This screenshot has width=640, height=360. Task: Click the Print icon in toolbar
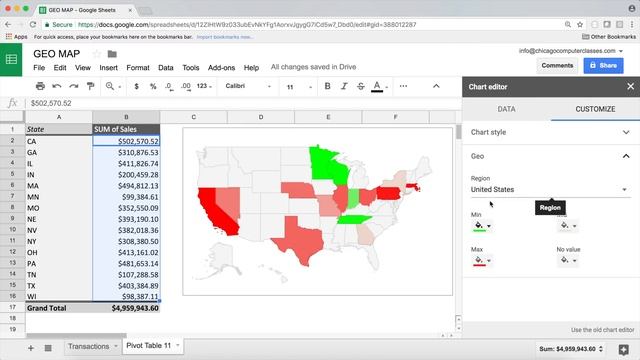(40, 86)
